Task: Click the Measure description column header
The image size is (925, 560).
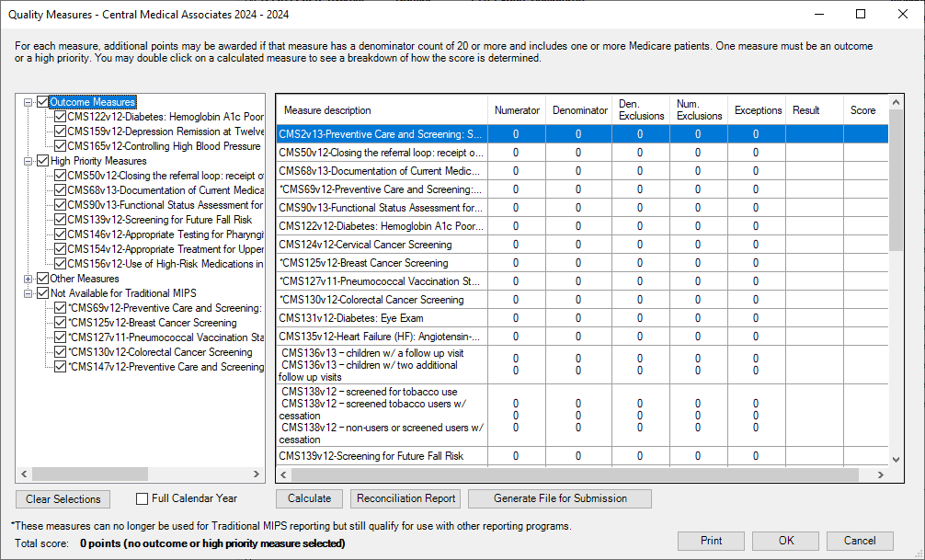Action: 382,110
